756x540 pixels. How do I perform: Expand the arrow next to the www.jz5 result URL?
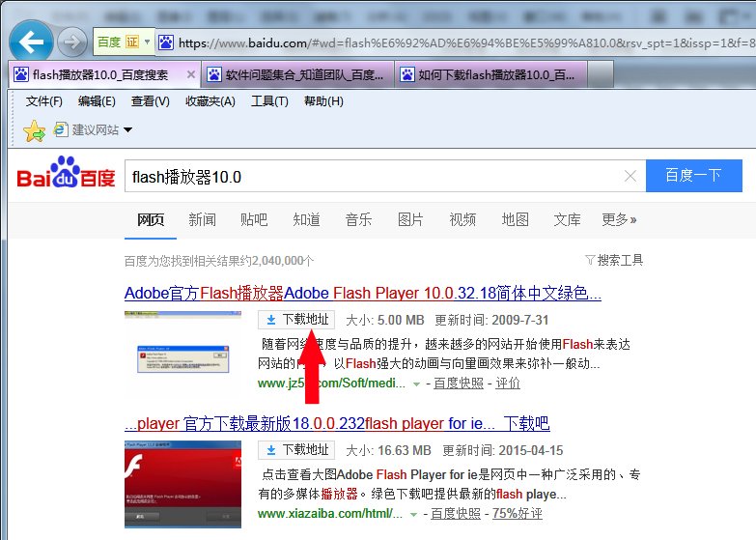point(415,384)
